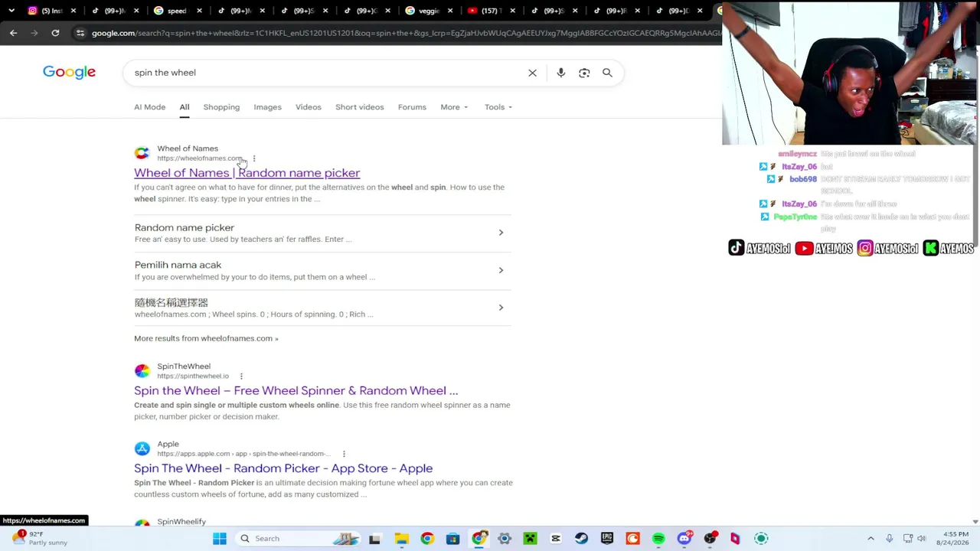Open File Explorer from the taskbar

point(401,539)
